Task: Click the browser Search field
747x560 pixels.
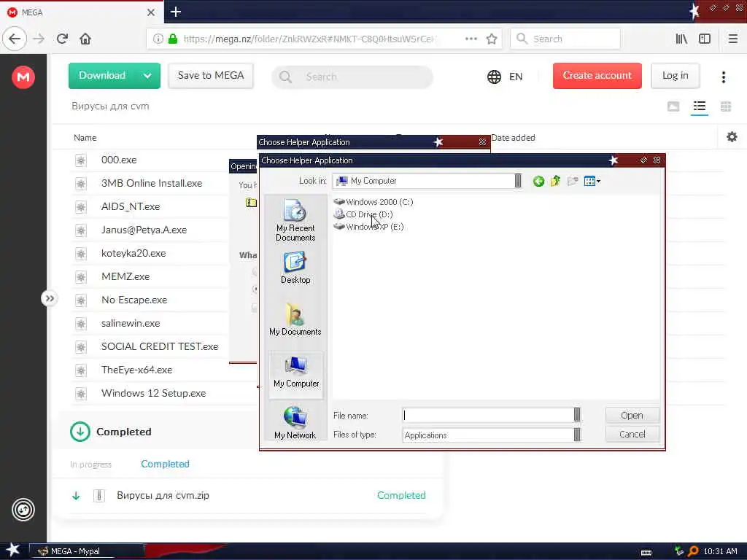Action: [x=565, y=39]
